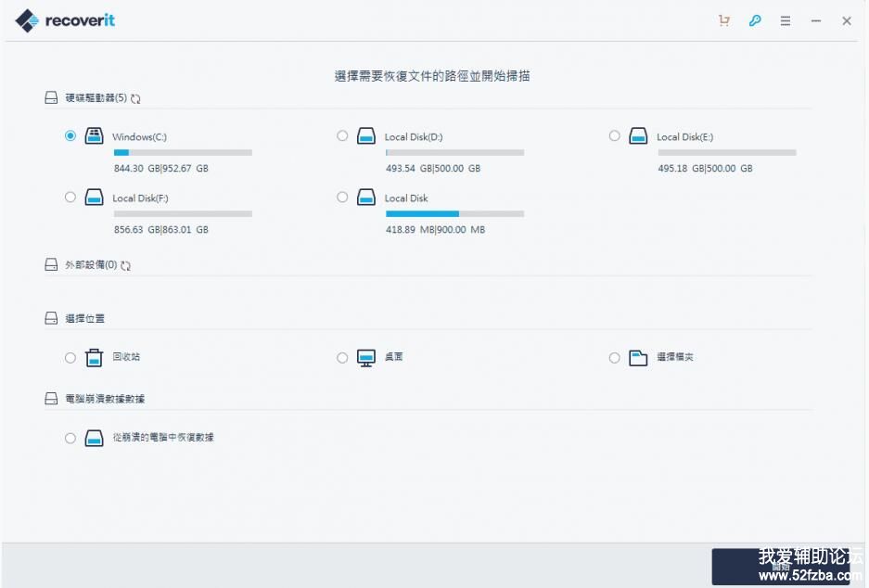Screen dimensions: 869x588
Task: Choose the crashed computer recovery radio button
Action: pyautogui.click(x=70, y=438)
